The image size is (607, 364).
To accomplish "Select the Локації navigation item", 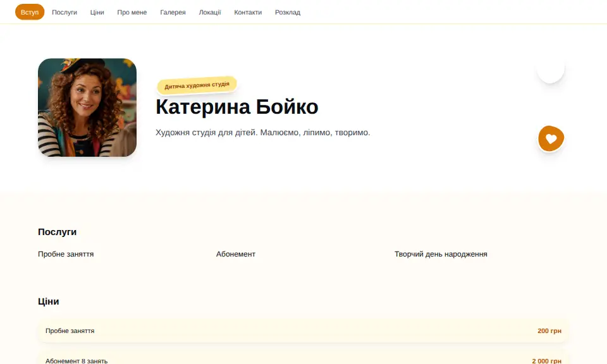I will (x=210, y=13).
